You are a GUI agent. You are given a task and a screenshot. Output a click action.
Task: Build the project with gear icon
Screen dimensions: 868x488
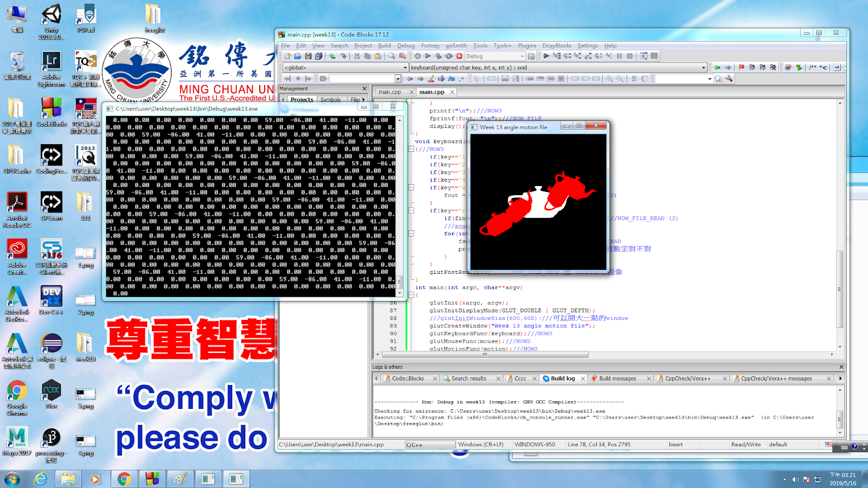tap(418, 56)
